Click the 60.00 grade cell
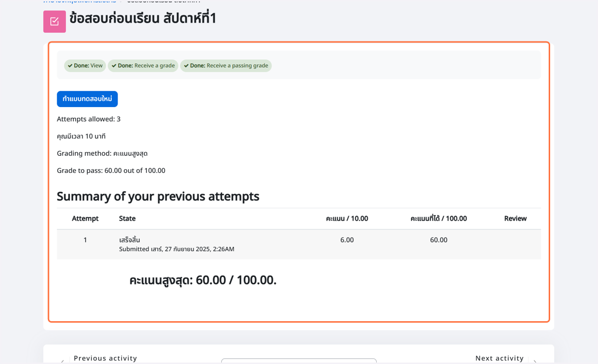Screen dimensions: 598x364 439,240
